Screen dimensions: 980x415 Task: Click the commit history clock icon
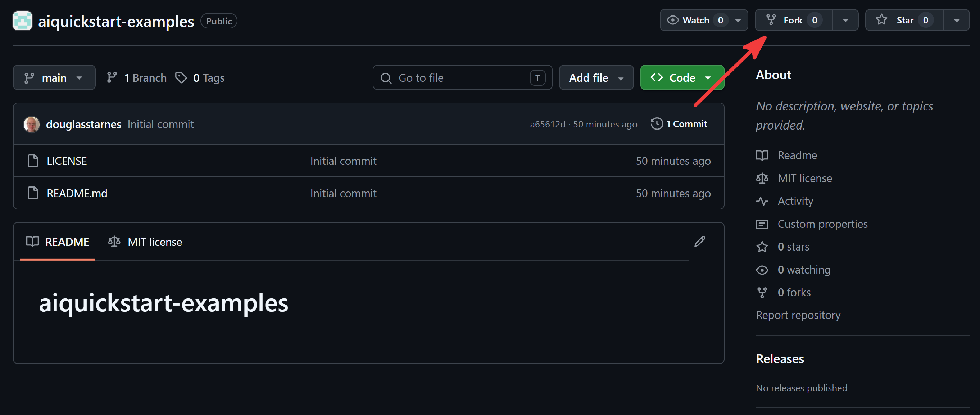657,124
